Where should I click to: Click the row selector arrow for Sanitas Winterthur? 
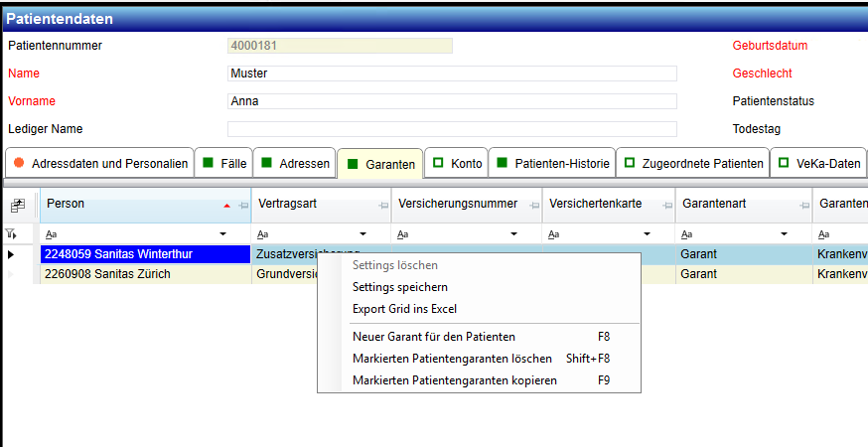[x=12, y=255]
